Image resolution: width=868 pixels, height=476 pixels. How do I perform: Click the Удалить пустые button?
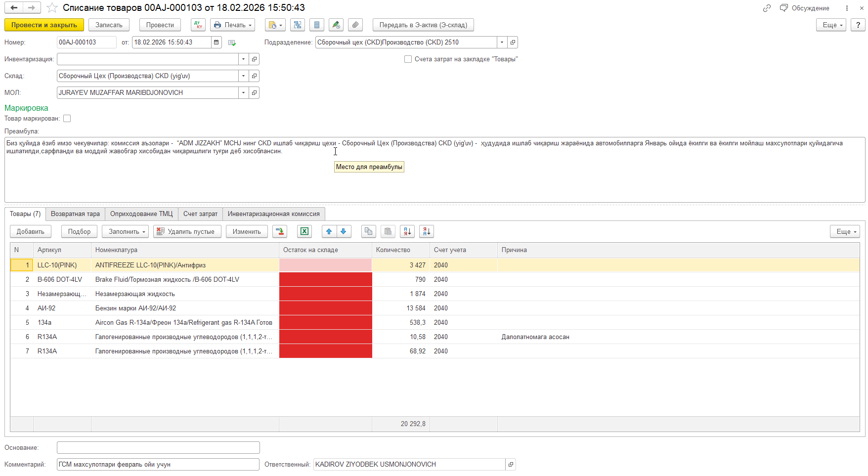coord(186,231)
